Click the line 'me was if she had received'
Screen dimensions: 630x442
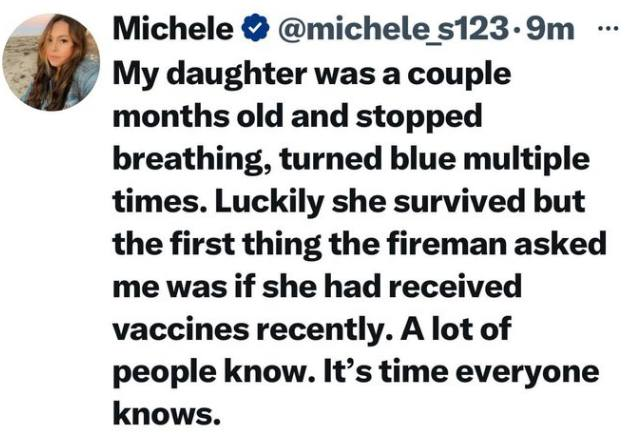317,287
